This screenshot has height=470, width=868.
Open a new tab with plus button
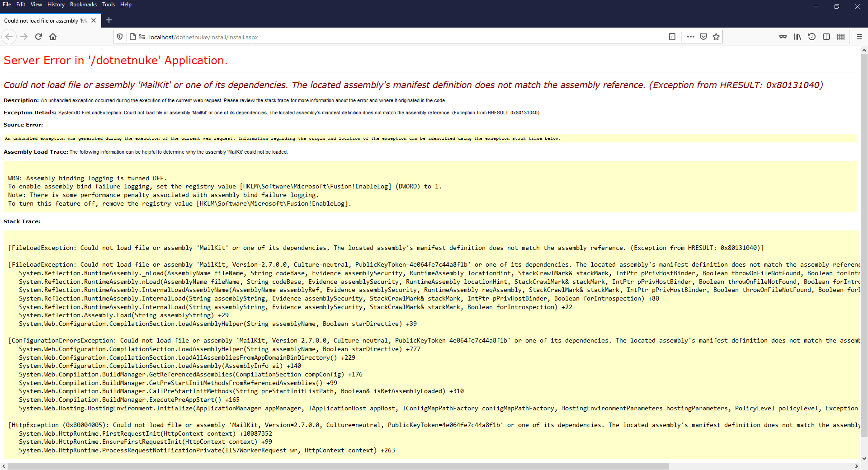click(109, 20)
